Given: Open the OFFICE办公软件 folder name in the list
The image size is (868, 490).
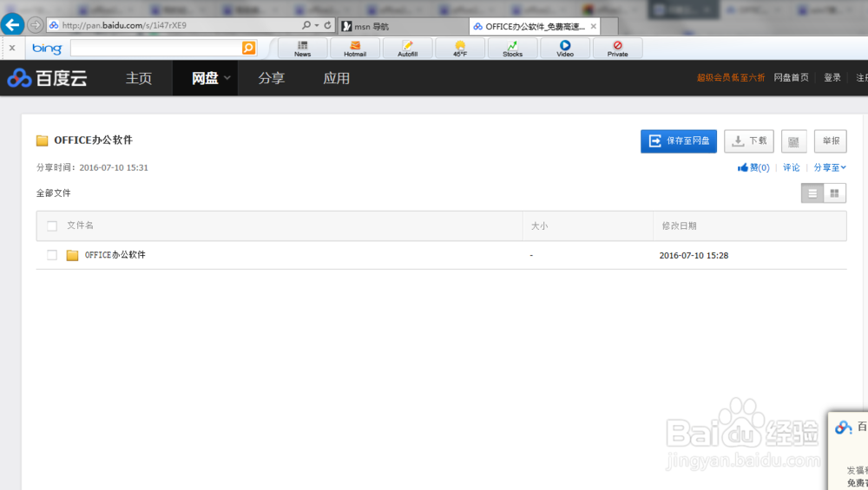Looking at the screenshot, I should pyautogui.click(x=115, y=255).
